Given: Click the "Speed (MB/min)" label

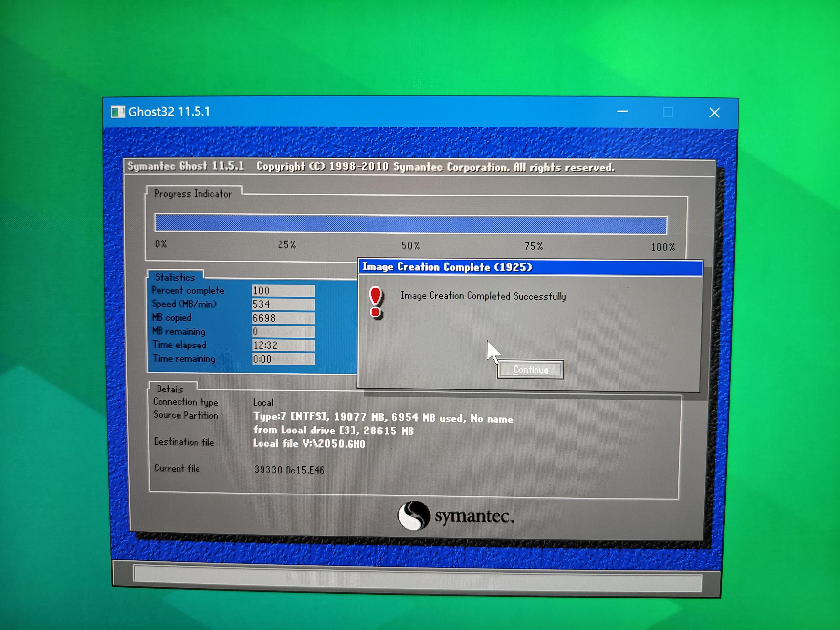Looking at the screenshot, I should click(x=184, y=304).
